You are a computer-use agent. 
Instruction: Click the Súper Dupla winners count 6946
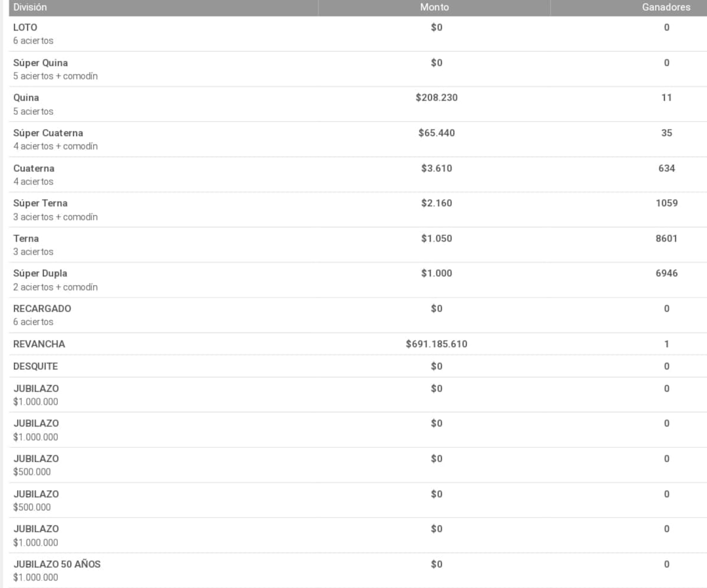pos(666,273)
